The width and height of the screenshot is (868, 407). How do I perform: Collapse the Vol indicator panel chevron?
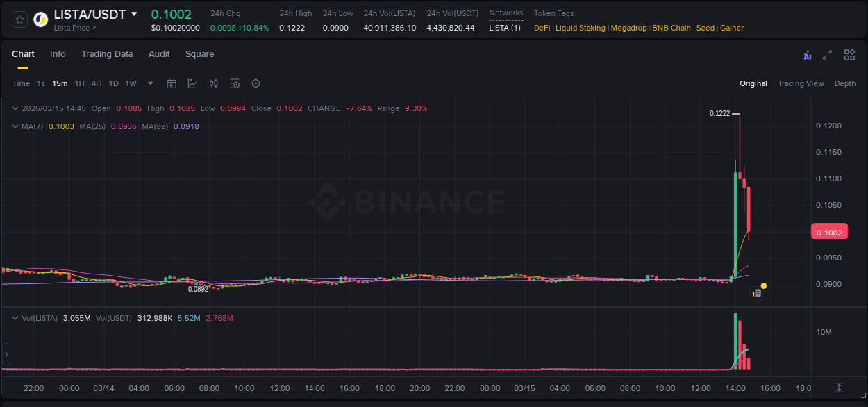click(15, 317)
